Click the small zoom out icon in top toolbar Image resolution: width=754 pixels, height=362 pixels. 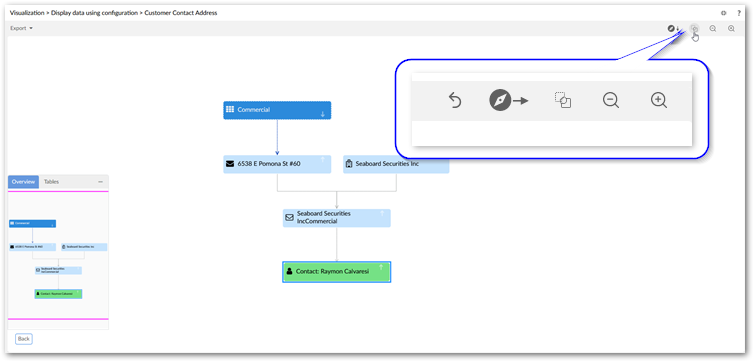pos(713,28)
